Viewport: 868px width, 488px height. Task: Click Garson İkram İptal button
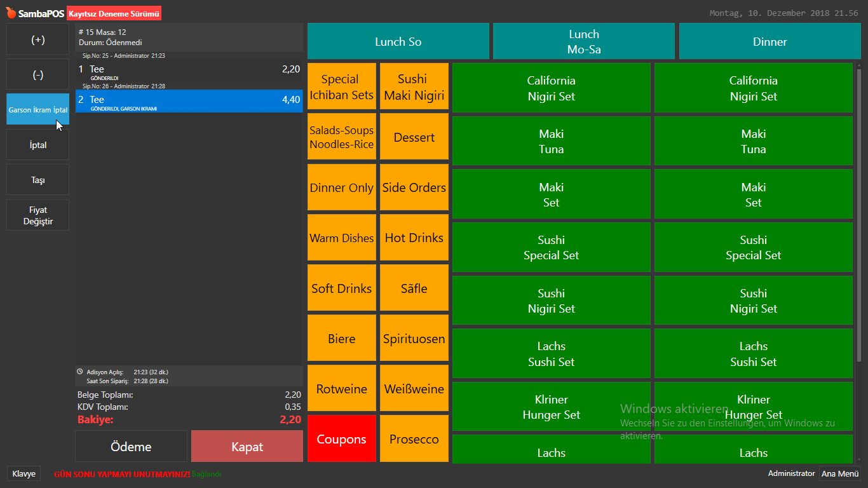click(38, 109)
